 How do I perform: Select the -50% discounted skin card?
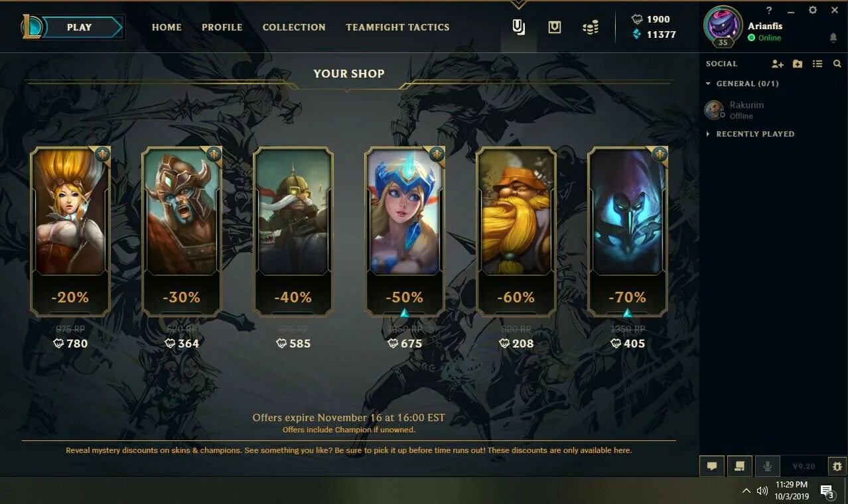pyautogui.click(x=404, y=231)
